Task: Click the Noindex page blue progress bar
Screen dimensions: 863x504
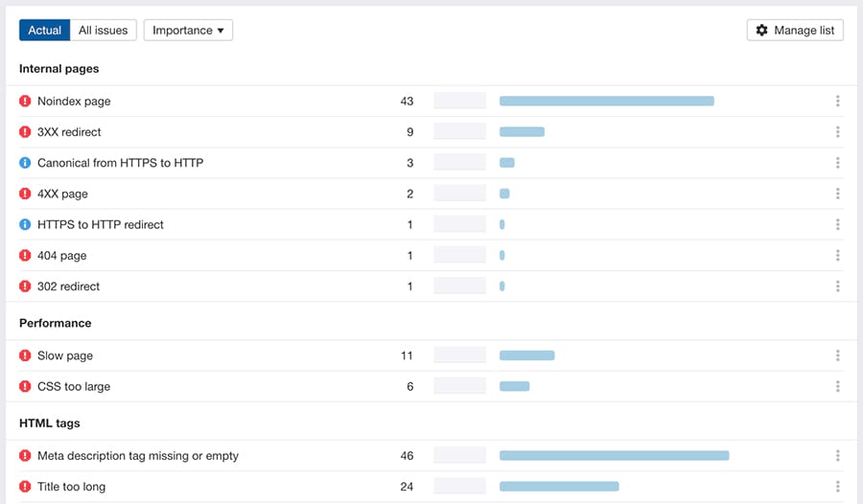Action: coord(606,102)
